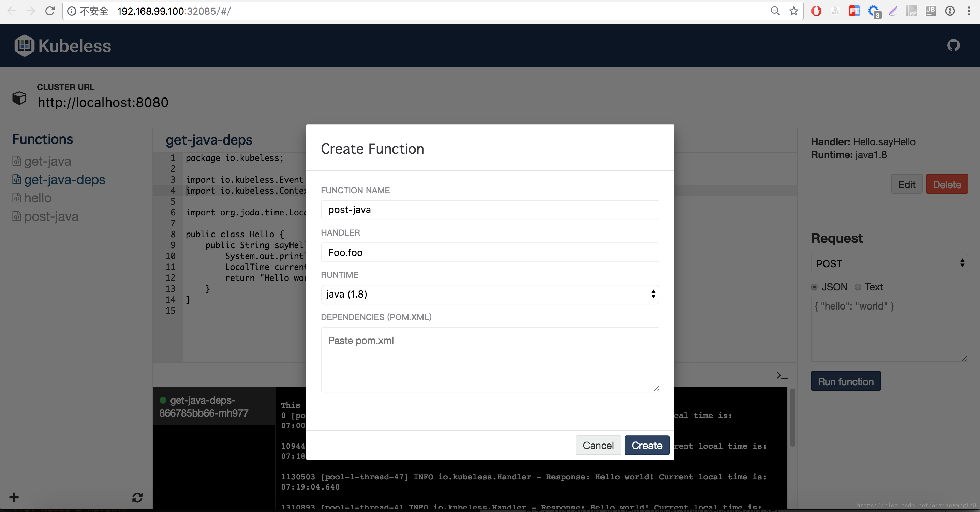The image size is (980, 512).
Task: Click the refresh functions icon
Action: pyautogui.click(x=137, y=497)
